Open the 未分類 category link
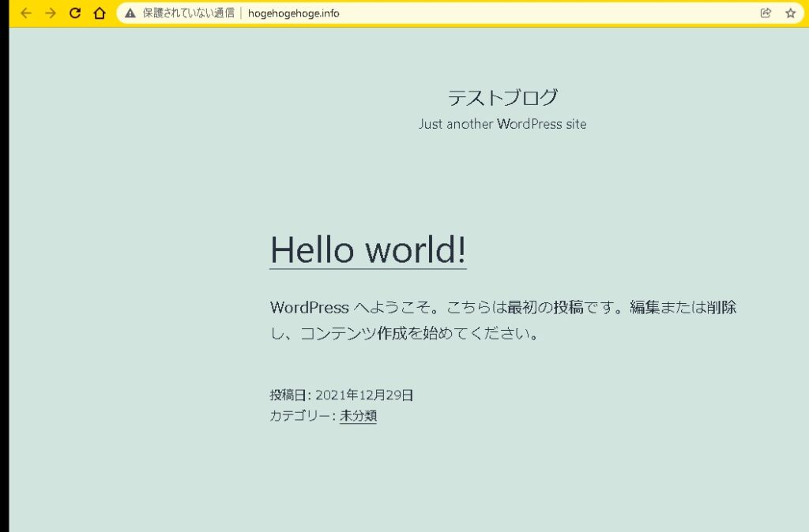This screenshot has width=809, height=532. [x=358, y=416]
